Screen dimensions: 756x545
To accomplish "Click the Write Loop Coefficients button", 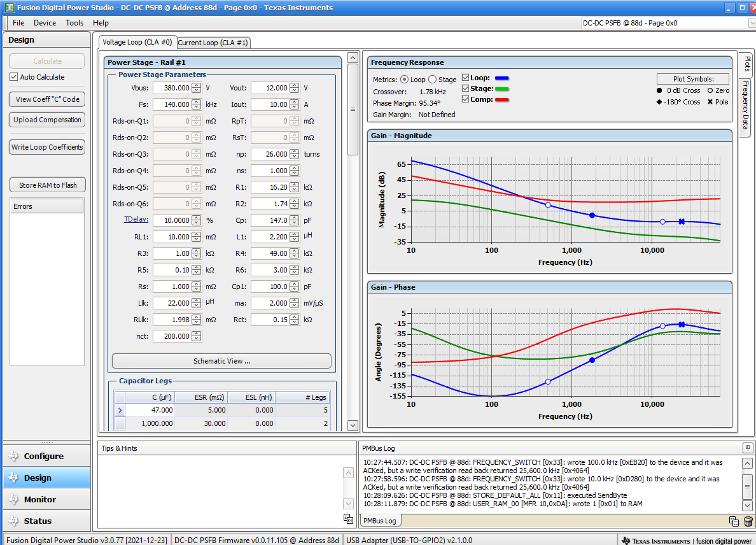I will coord(47,147).
